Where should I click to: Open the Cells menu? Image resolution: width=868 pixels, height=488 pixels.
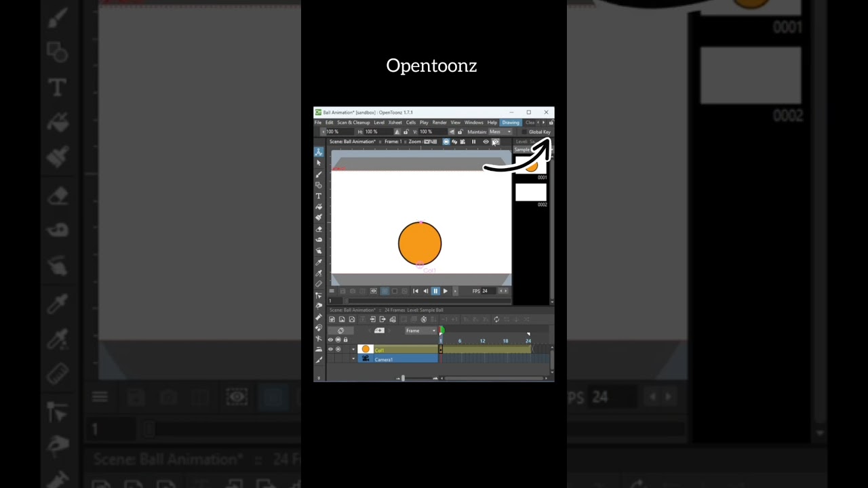[x=411, y=123]
